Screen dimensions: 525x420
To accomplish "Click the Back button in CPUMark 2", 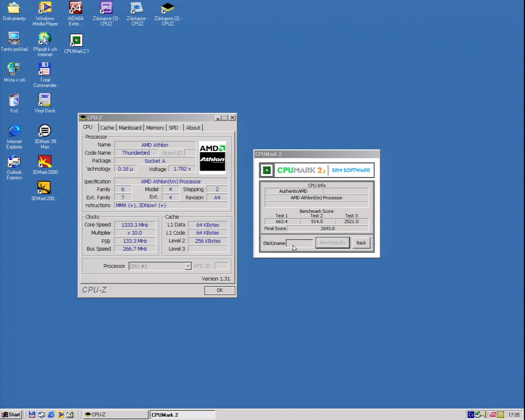I will click(361, 243).
